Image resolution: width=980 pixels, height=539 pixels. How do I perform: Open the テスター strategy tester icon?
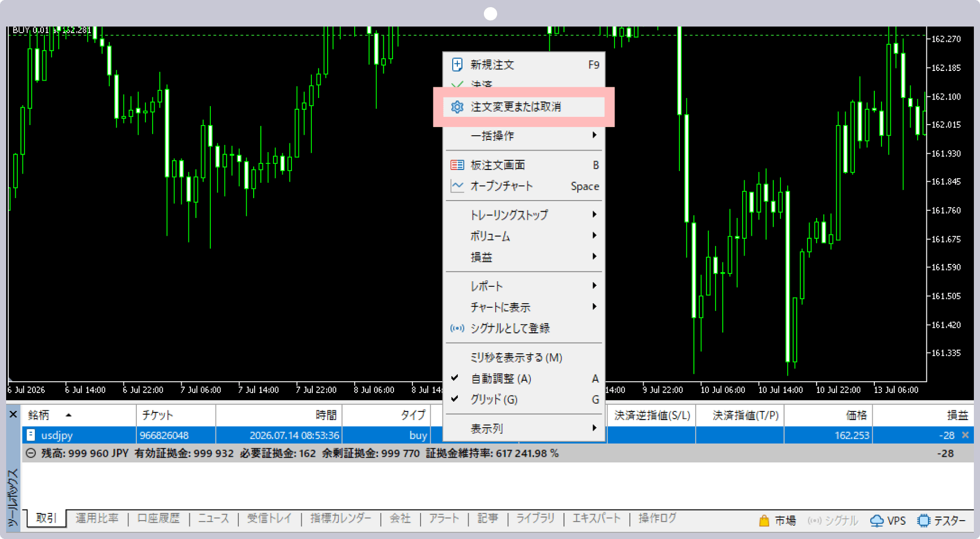click(924, 521)
